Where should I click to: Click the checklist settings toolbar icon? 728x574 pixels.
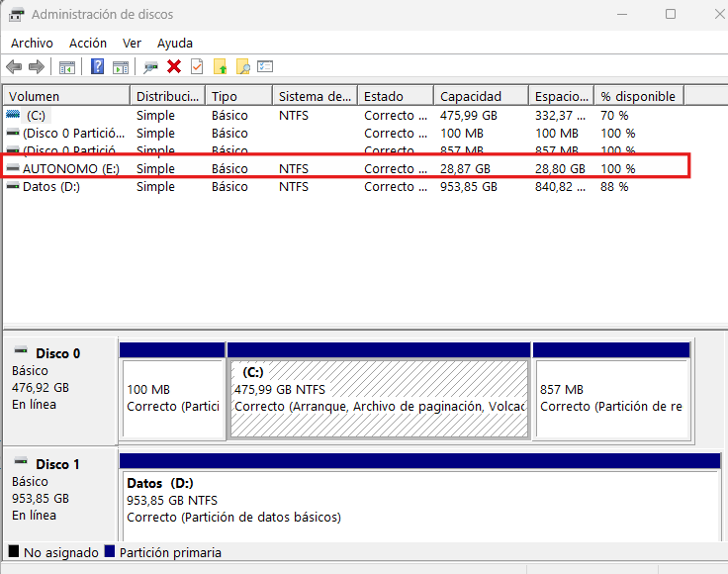pos(265,66)
